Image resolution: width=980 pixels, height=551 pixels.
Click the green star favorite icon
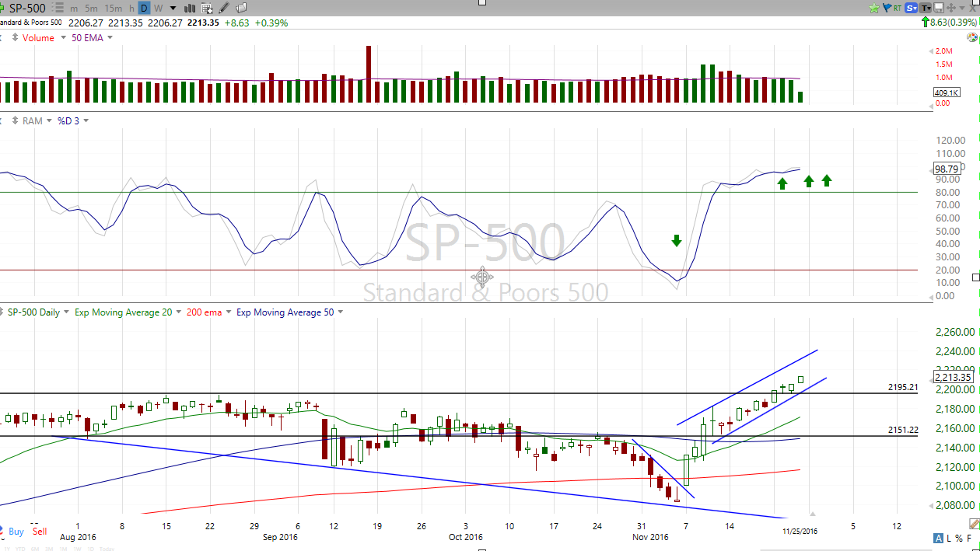874,8
